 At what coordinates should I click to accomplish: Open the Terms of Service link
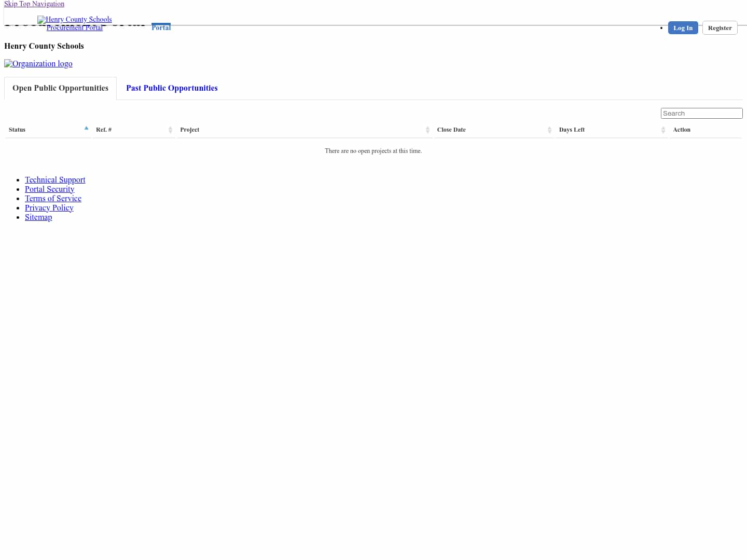click(53, 199)
